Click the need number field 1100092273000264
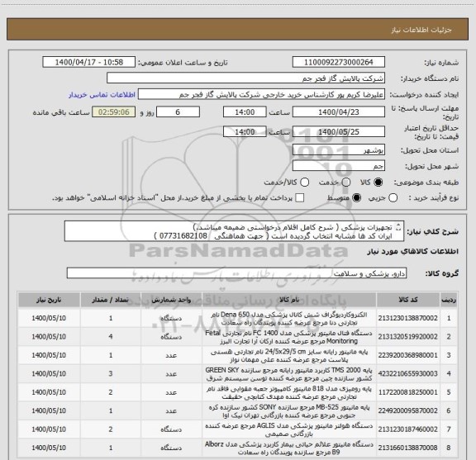The image size is (476, 460). 339,62
